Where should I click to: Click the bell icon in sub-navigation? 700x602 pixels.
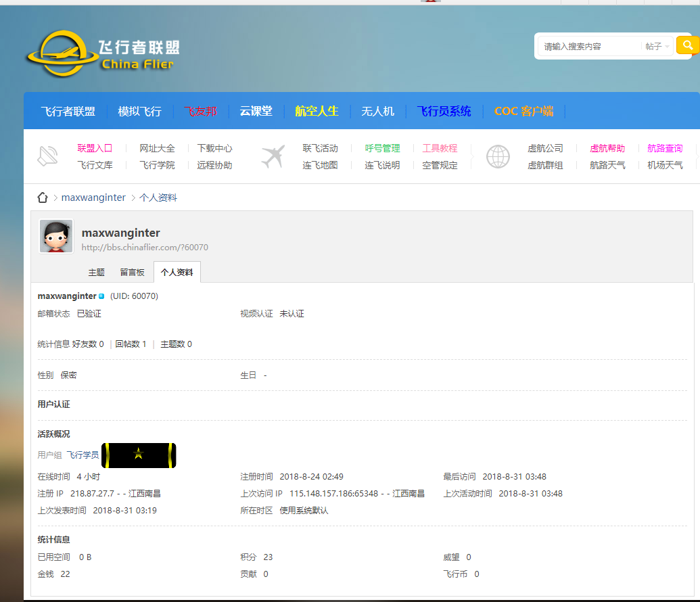48,156
